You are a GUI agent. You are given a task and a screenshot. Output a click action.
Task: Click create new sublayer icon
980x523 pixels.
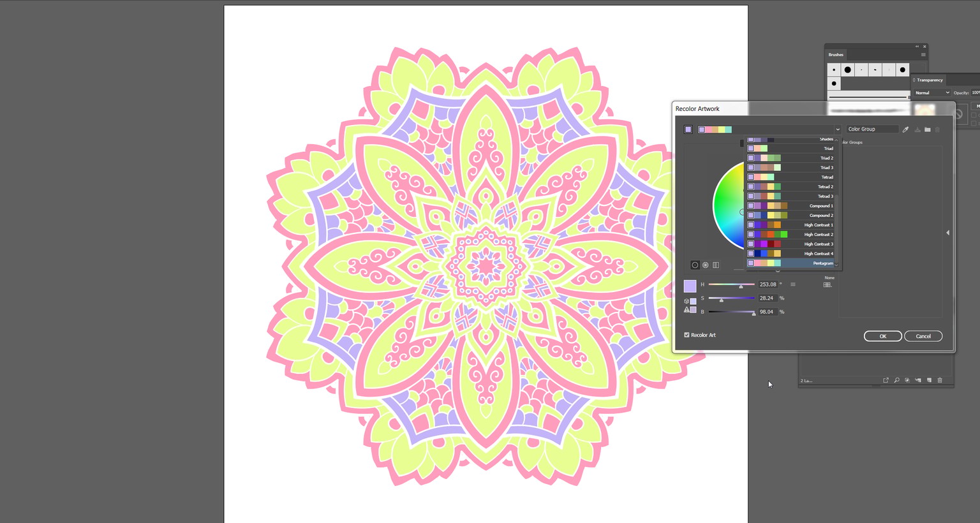pyautogui.click(x=918, y=380)
